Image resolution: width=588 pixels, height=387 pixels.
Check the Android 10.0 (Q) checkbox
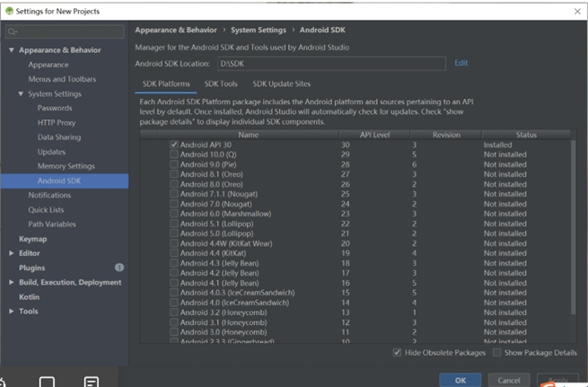pyautogui.click(x=174, y=154)
